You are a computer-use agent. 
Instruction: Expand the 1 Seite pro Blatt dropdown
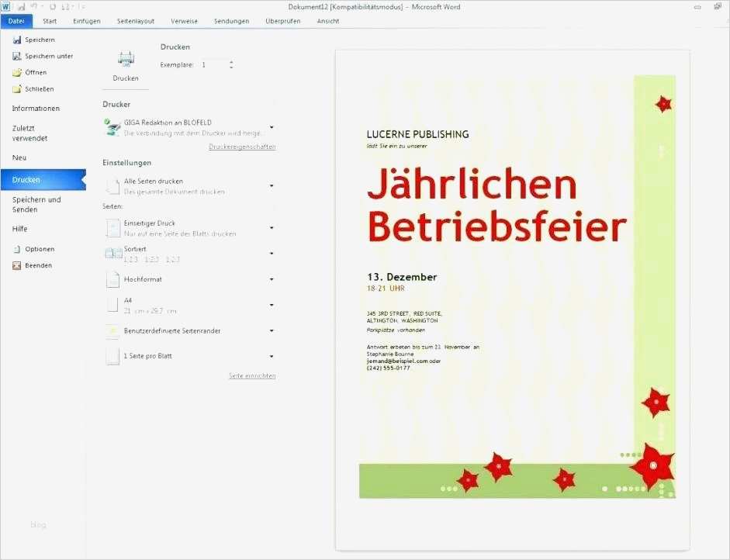coord(271,356)
